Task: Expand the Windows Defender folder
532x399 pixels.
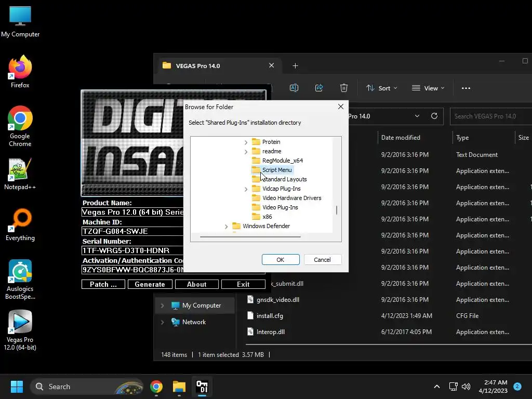Action: 227,227
